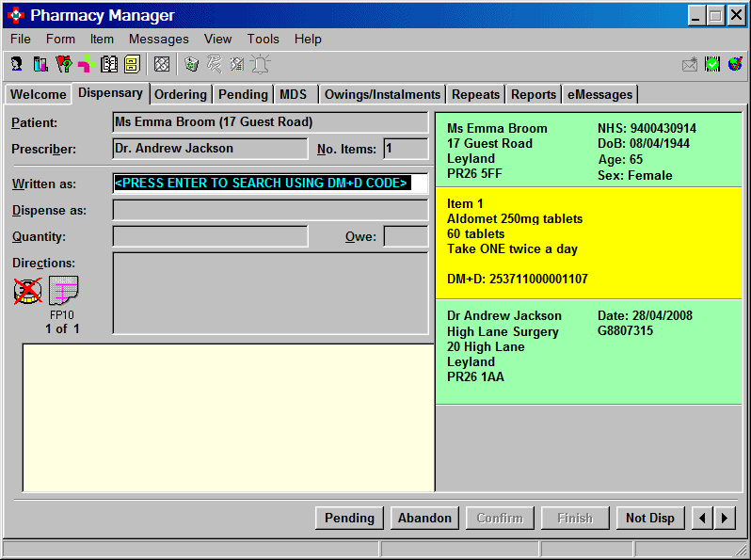Click the yellow filing cabinet toolbar icon

coord(132,64)
